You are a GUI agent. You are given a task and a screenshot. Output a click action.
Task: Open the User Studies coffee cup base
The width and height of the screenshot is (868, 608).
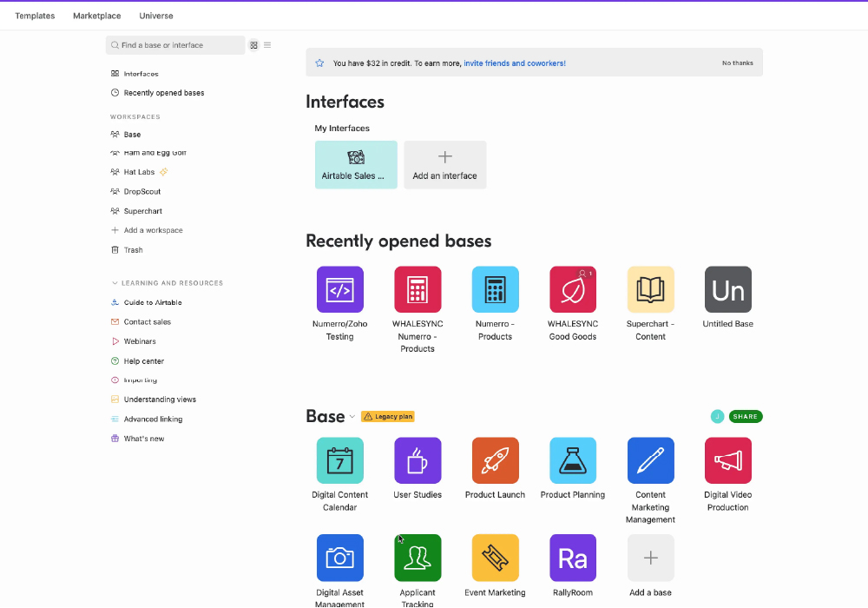(418, 460)
